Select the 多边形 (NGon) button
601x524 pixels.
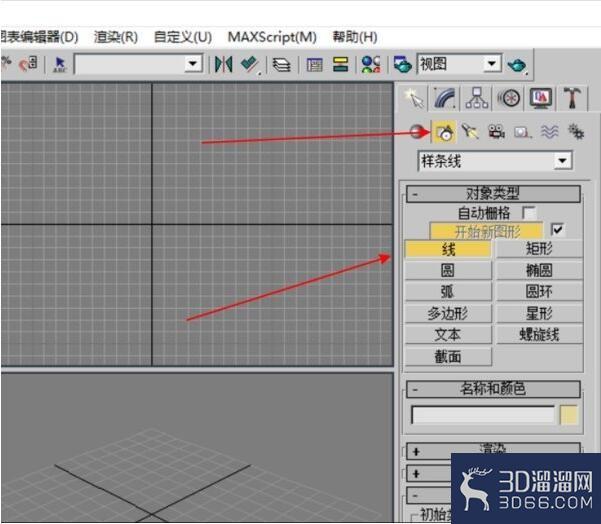click(x=448, y=314)
